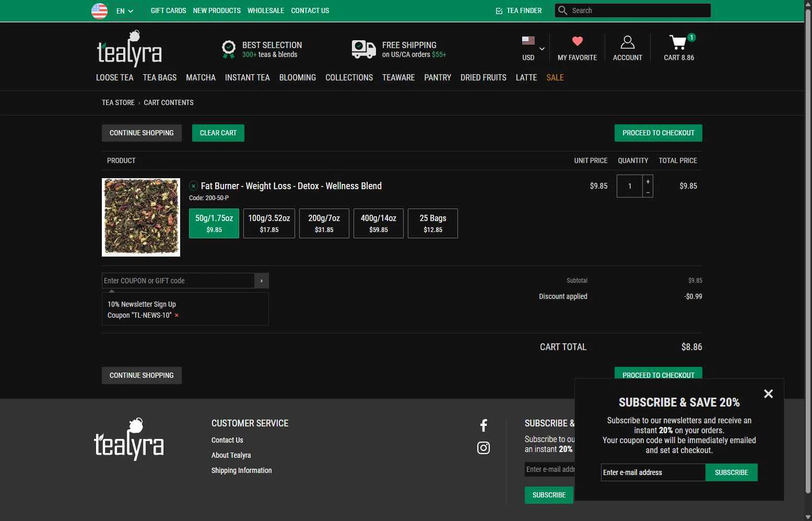The height and width of the screenshot is (521, 812).
Task: Click the bottom Continue Shopping button
Action: coord(142,375)
